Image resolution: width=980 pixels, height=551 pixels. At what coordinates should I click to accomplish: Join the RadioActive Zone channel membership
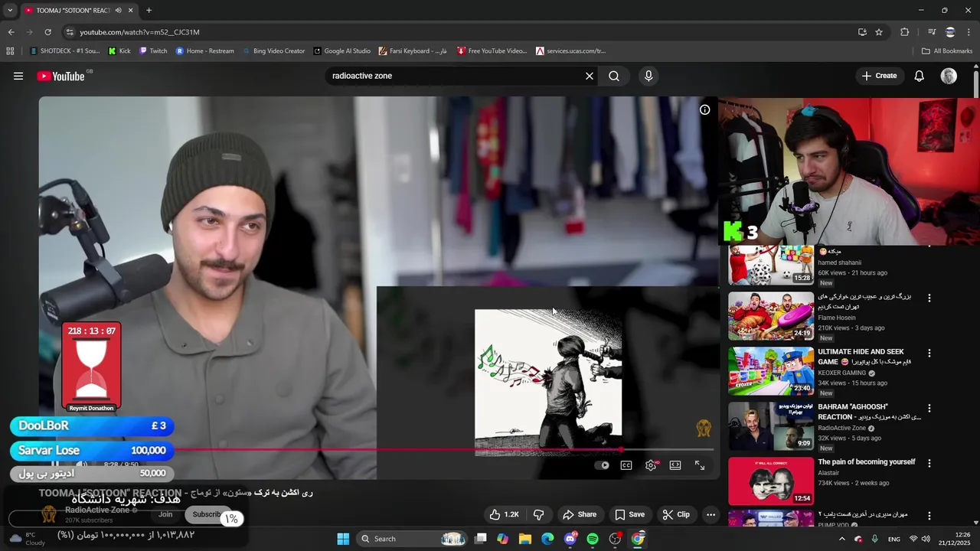pos(165,514)
